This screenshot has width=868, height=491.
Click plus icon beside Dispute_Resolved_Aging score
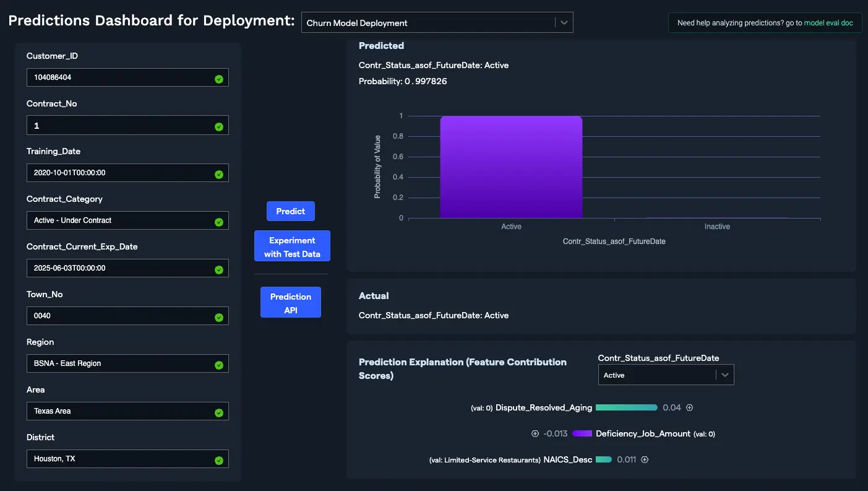coord(689,407)
